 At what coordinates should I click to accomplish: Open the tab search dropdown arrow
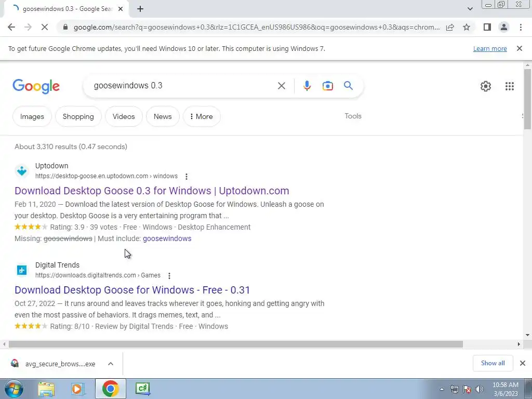coord(470,9)
